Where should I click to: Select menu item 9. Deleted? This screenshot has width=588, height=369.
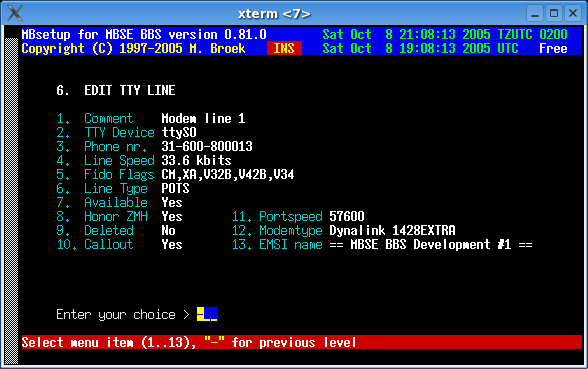tap(94, 231)
